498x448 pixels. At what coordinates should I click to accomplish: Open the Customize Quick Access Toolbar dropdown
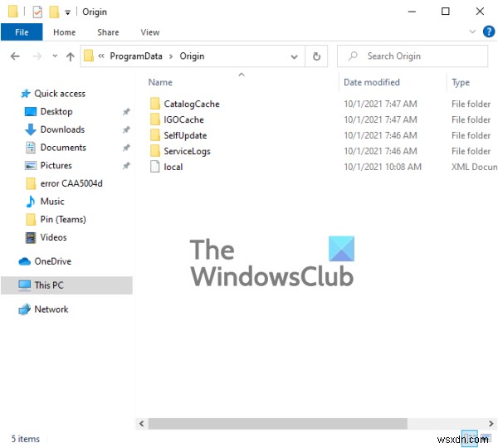pos(67,12)
